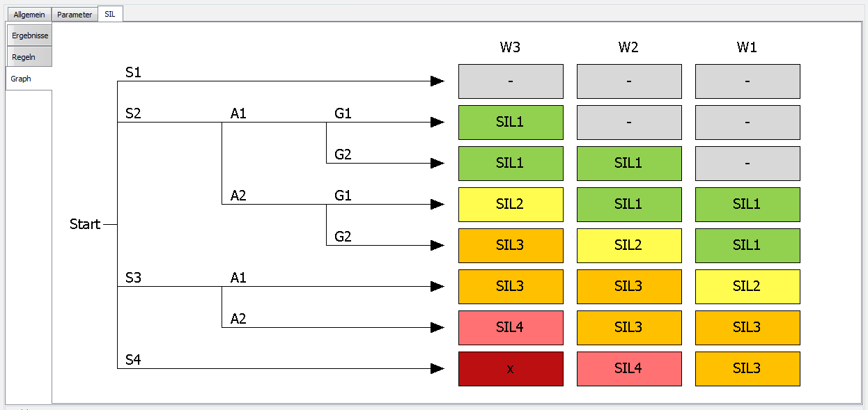
Task: Select the yellow SIL2 cell under W2
Action: coord(629,246)
